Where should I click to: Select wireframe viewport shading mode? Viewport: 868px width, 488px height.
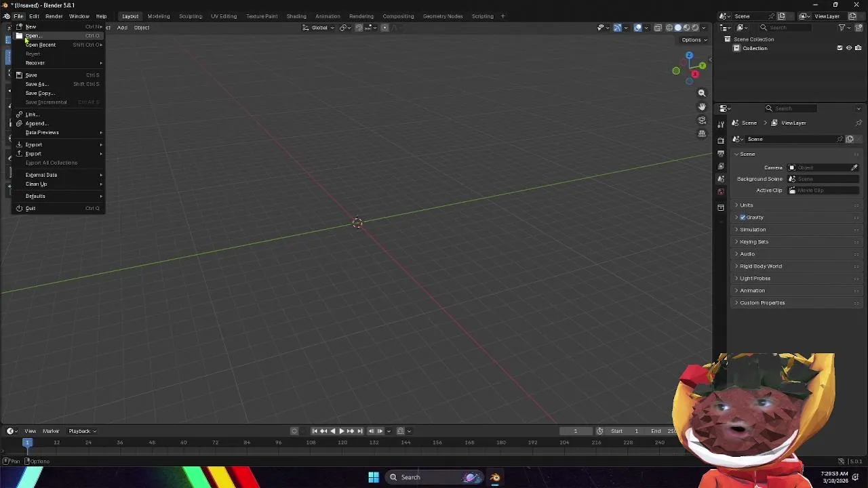(669, 28)
